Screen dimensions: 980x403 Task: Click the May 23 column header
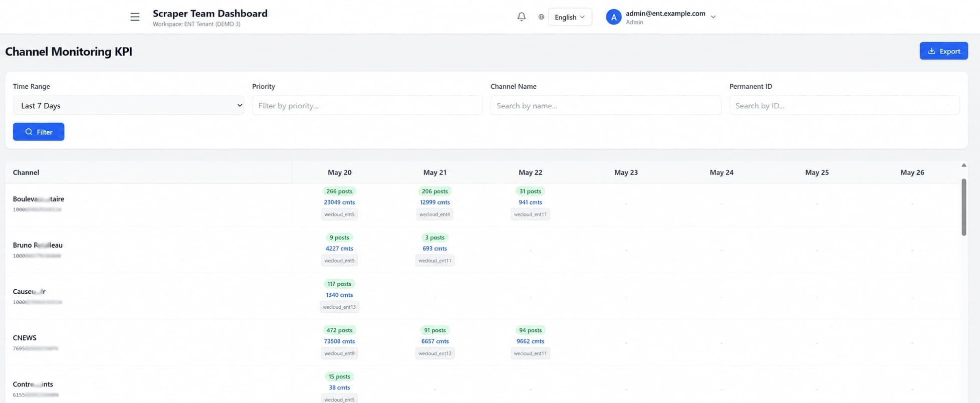pos(626,172)
